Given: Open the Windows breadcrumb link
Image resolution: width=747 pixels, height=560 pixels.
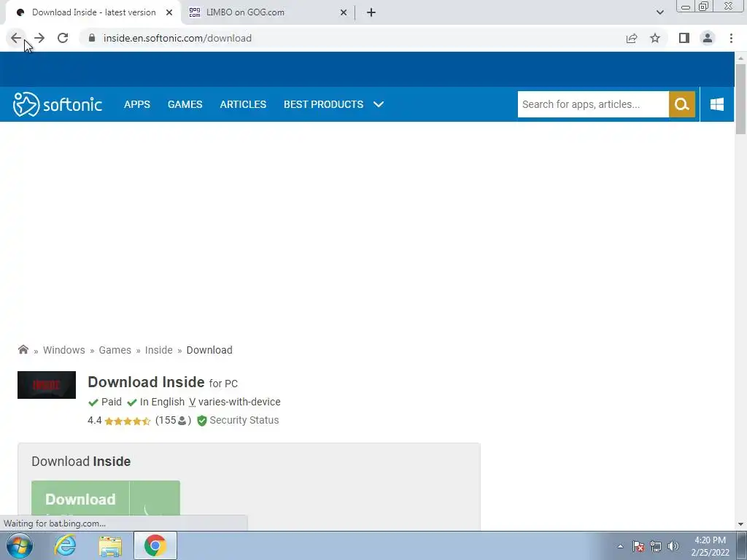Looking at the screenshot, I should 64,350.
